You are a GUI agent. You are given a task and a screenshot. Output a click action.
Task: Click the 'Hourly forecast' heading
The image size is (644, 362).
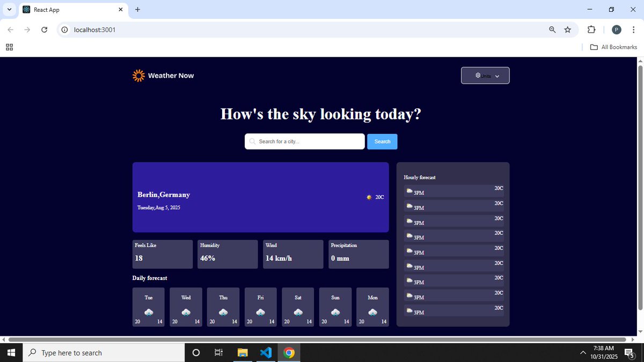point(420,177)
